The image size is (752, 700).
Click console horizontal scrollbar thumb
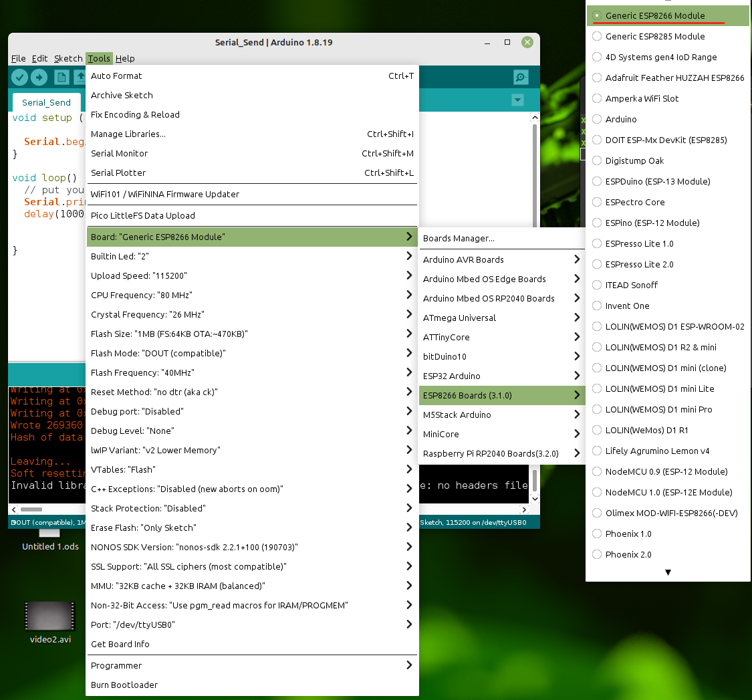31,509
